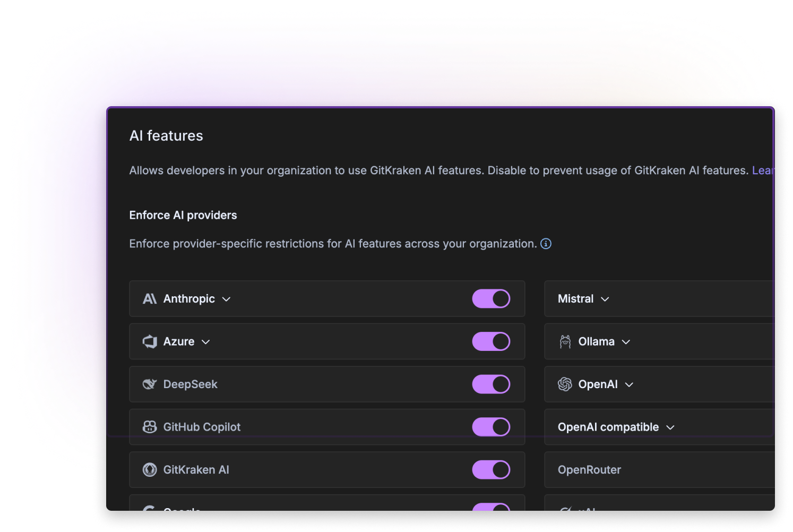Click the GitHub Copilot icon

click(150, 427)
